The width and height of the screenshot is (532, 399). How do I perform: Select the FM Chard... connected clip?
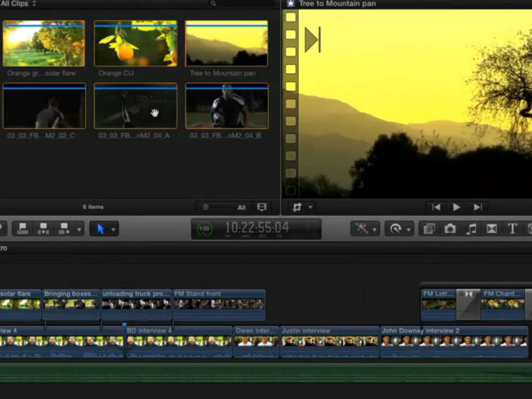click(503, 304)
